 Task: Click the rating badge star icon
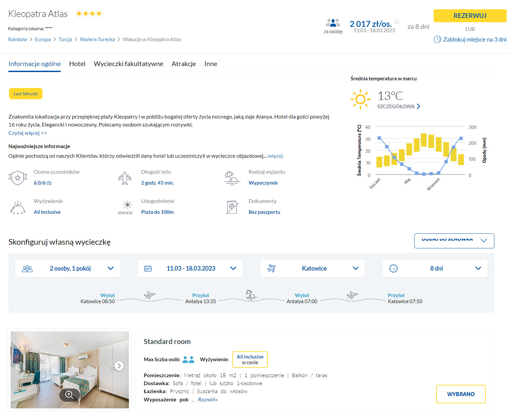coord(18,178)
